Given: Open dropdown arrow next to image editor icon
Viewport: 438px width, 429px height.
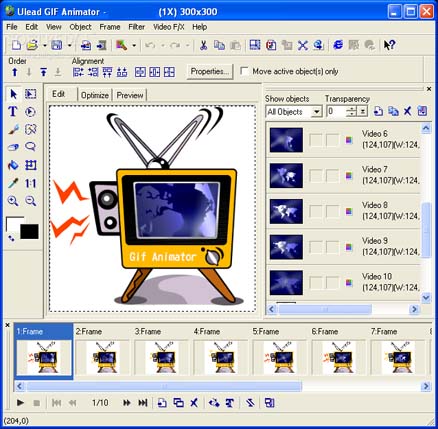Looking at the screenshot, I should click(x=134, y=45).
